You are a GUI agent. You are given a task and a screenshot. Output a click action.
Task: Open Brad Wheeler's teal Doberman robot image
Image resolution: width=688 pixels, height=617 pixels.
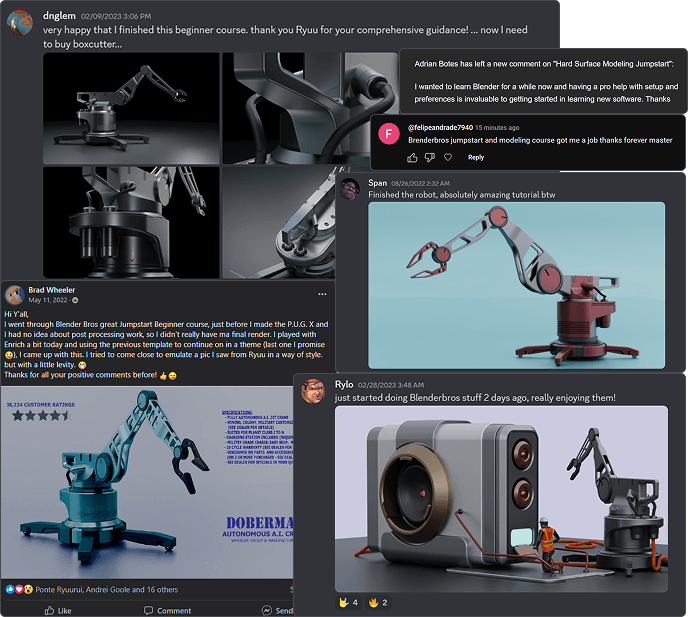click(147, 482)
